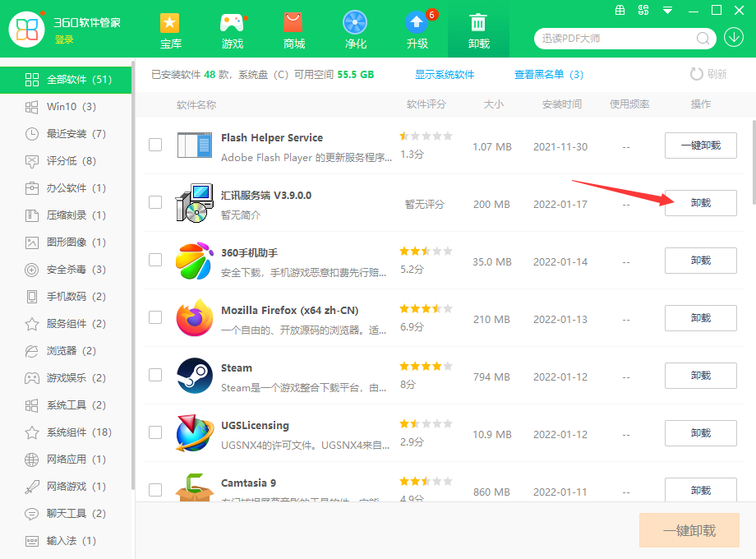Image resolution: width=756 pixels, height=559 pixels.
Task: Open the gift box icon in title bar
Action: (620, 10)
